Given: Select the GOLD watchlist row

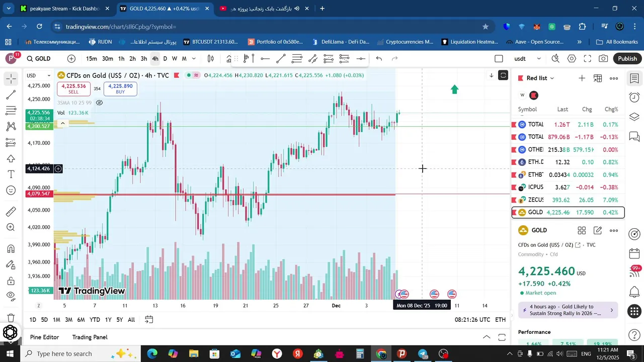Looking at the screenshot, I should tap(568, 213).
